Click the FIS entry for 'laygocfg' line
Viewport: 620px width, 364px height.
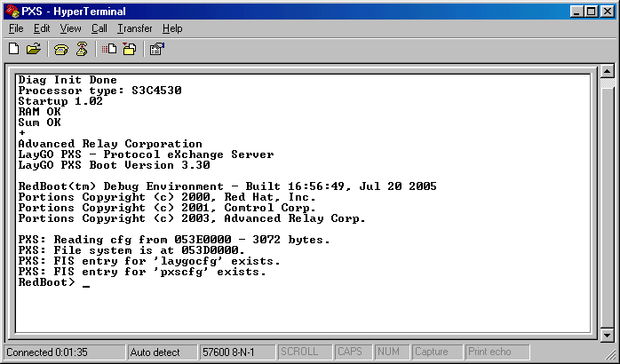tap(149, 261)
